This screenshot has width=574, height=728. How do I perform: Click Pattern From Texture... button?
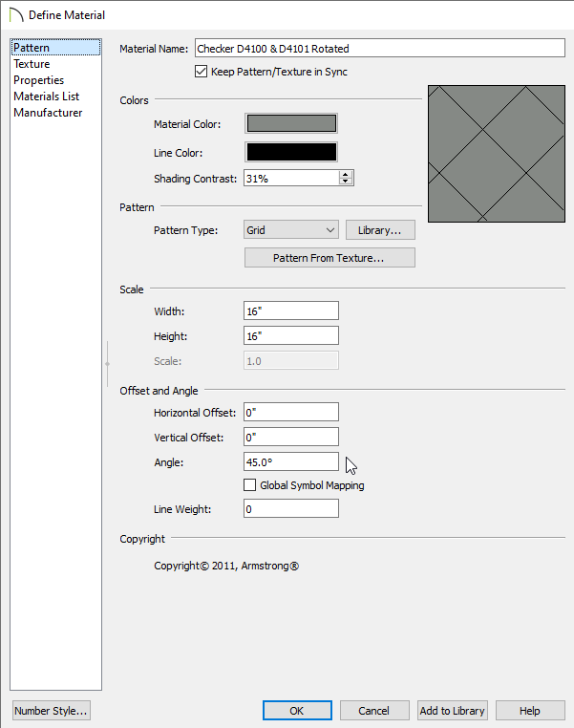point(330,258)
